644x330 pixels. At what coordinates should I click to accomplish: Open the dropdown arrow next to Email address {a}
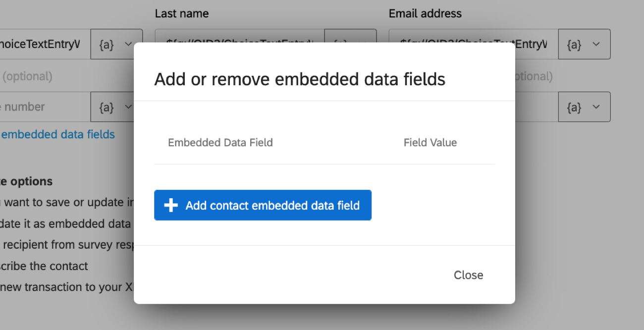tap(596, 44)
